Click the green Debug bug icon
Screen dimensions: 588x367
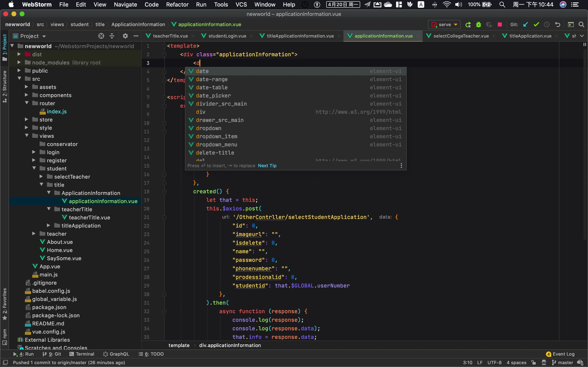point(478,24)
